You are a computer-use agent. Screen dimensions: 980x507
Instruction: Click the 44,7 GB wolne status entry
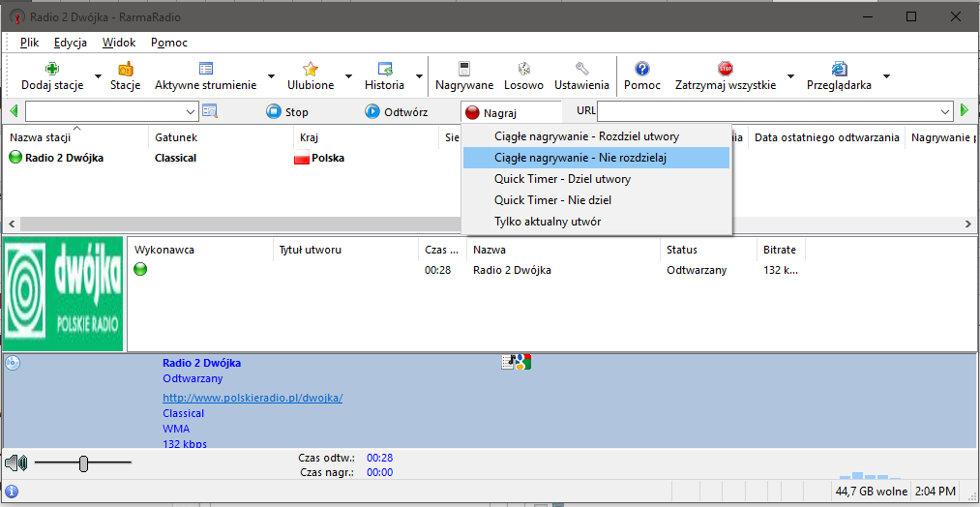coord(872,492)
